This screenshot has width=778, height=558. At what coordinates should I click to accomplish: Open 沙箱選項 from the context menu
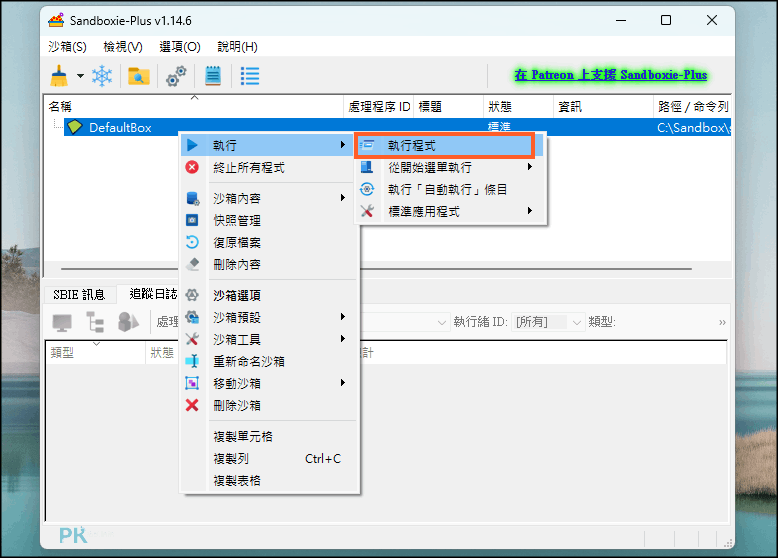tap(267, 296)
